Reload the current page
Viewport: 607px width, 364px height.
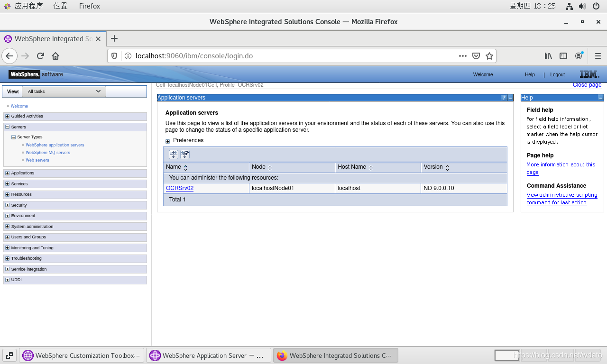[40, 56]
